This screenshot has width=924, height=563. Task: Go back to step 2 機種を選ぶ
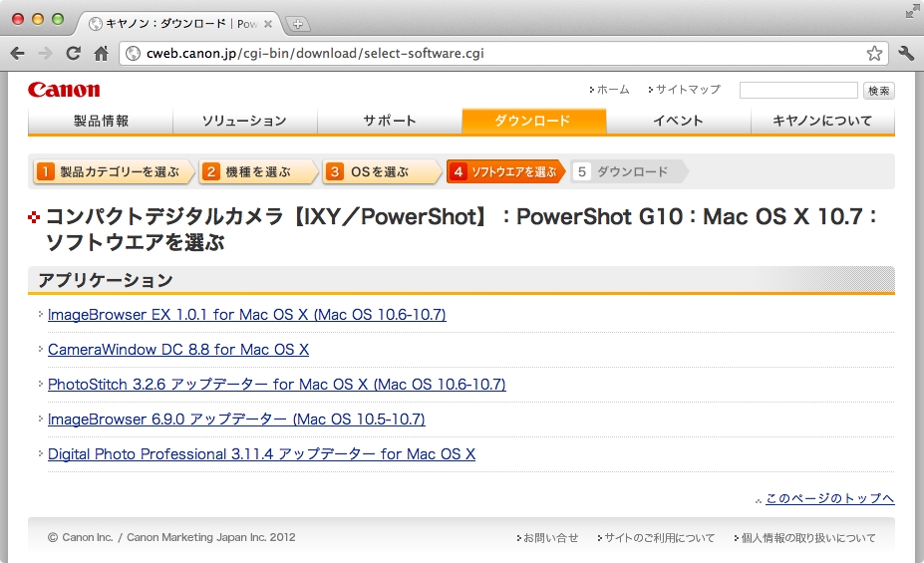click(258, 171)
